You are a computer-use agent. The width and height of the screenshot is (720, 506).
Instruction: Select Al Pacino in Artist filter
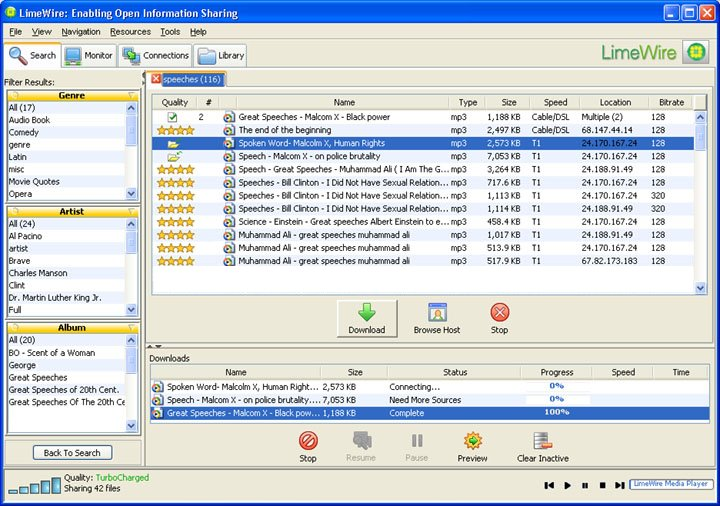[x=28, y=236]
